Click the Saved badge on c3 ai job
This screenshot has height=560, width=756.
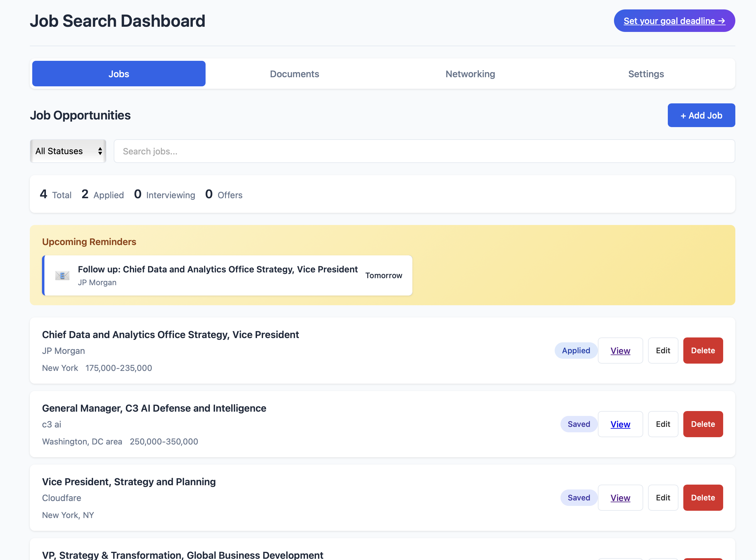[578, 424]
